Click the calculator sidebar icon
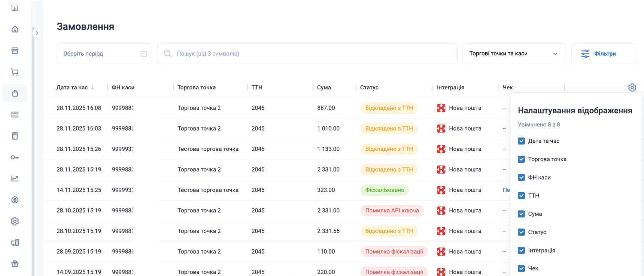The height and width of the screenshot is (276, 644). click(15, 136)
